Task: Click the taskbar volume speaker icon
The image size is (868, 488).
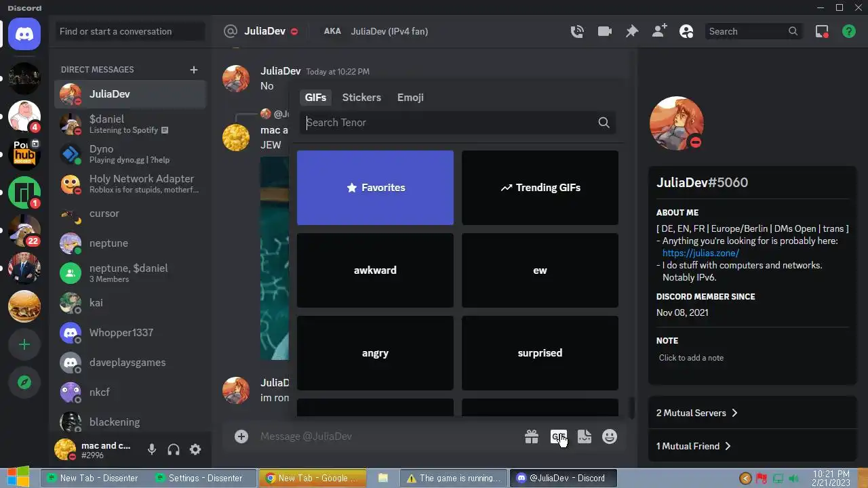Action: tap(793, 479)
